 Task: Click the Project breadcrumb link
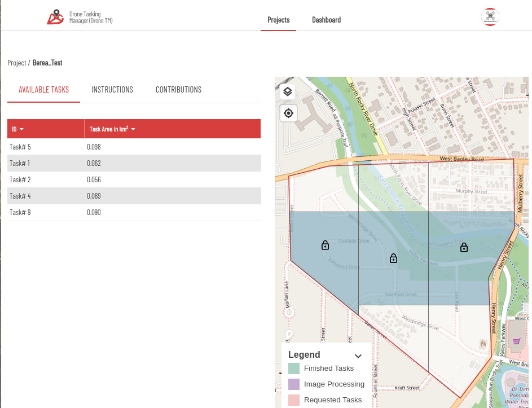(16, 63)
